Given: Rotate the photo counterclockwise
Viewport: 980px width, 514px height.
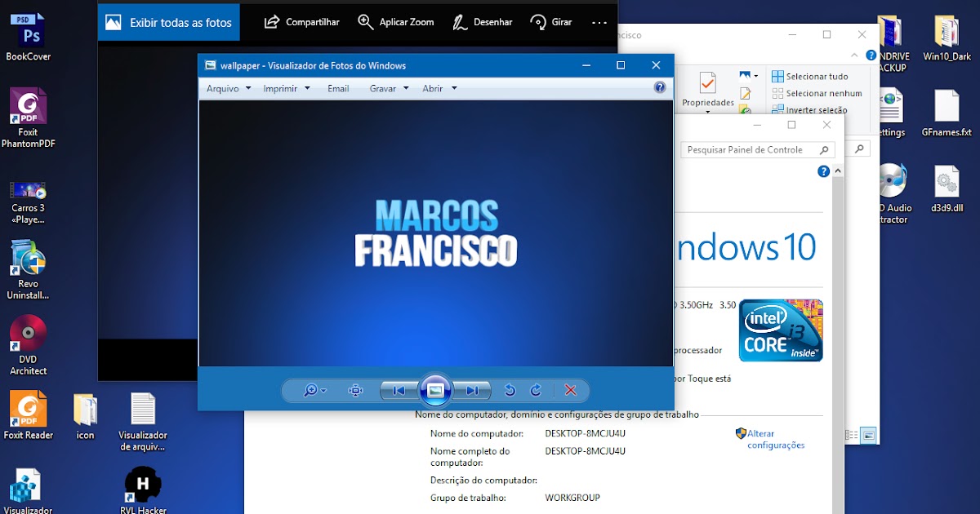Looking at the screenshot, I should coord(510,391).
